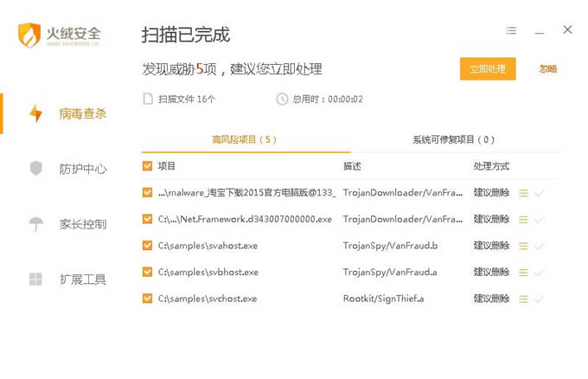
Task: Switch to 高风险项目(5) tab
Action: (x=244, y=139)
